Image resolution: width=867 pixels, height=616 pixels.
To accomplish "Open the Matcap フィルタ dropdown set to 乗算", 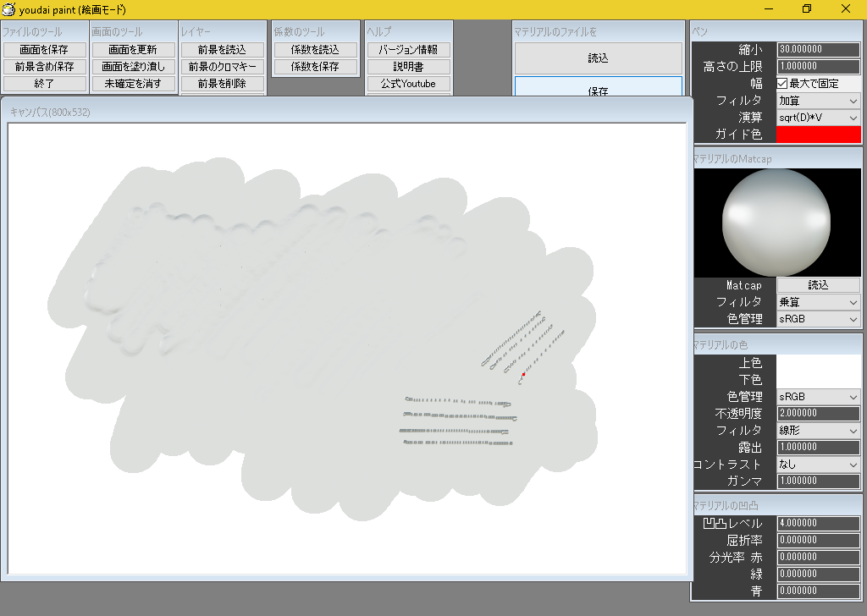I will (x=818, y=302).
